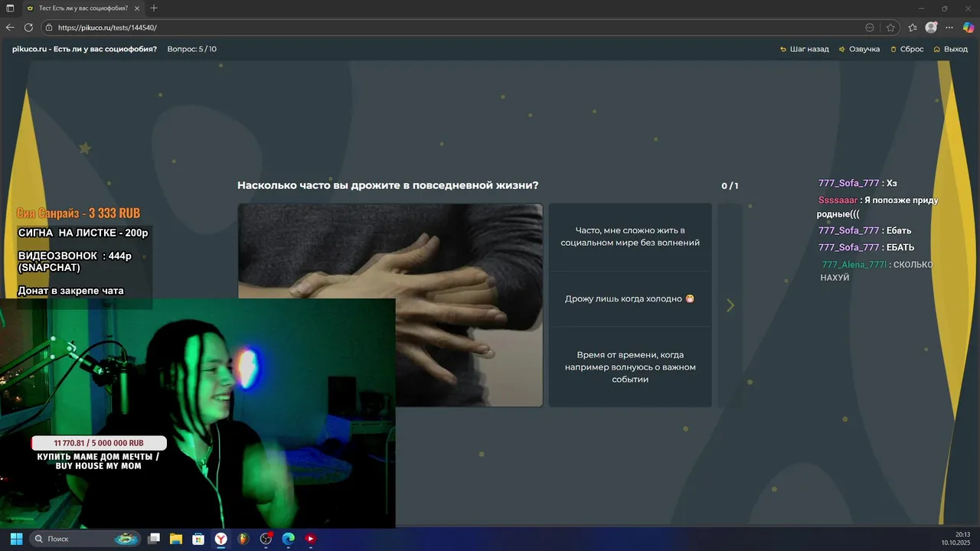Switch to Yandex Browser taskbar icon
The image size is (980, 551).
click(x=220, y=539)
